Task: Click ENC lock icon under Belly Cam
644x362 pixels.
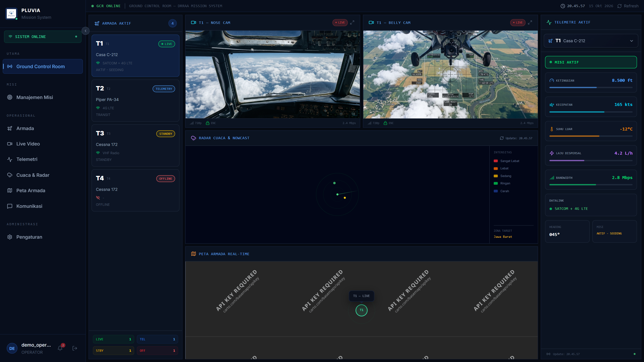Action: click(x=385, y=123)
